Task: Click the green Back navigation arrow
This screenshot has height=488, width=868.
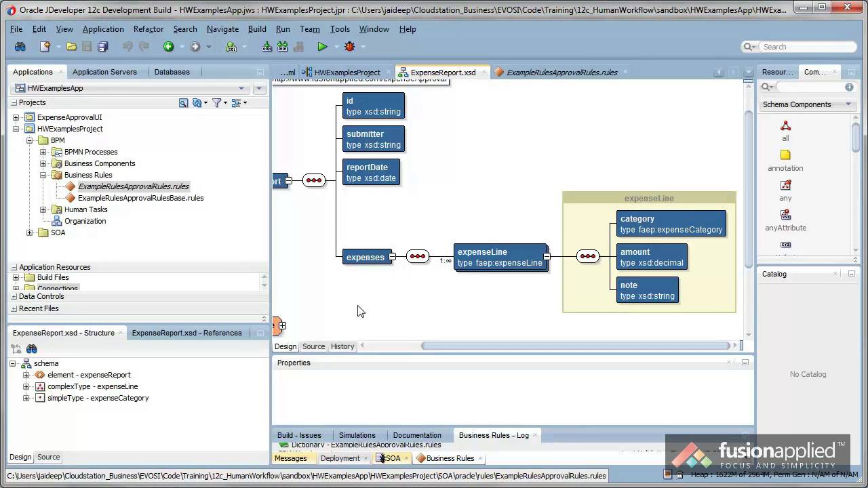Action: point(168,47)
